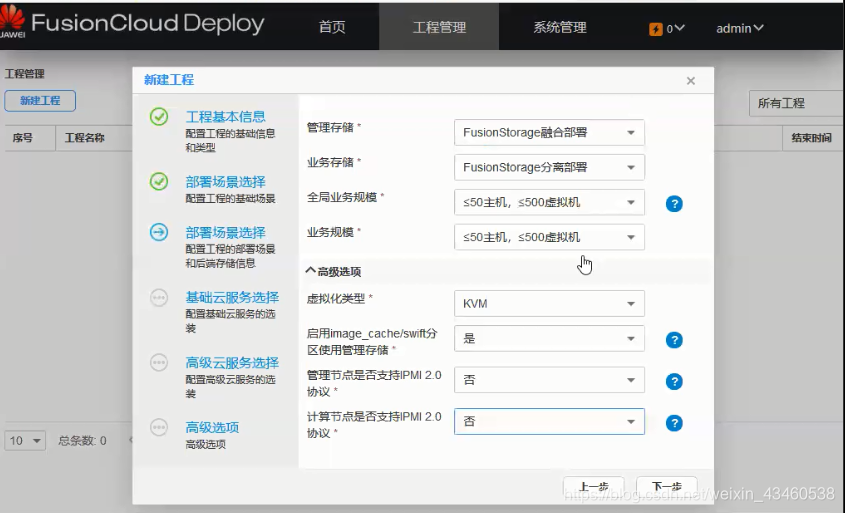845x513 pixels.
Task: Click the current-step arrow icon for 部署场景选择
Action: pyautogui.click(x=159, y=232)
